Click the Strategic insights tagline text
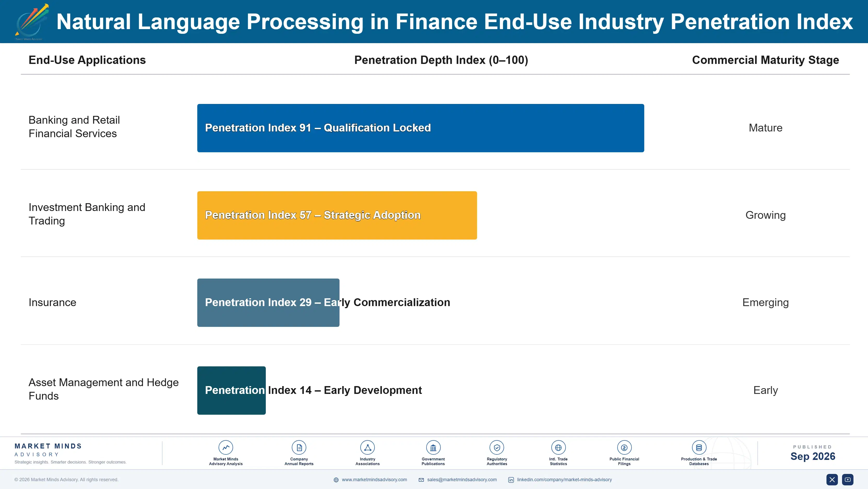 (70, 462)
